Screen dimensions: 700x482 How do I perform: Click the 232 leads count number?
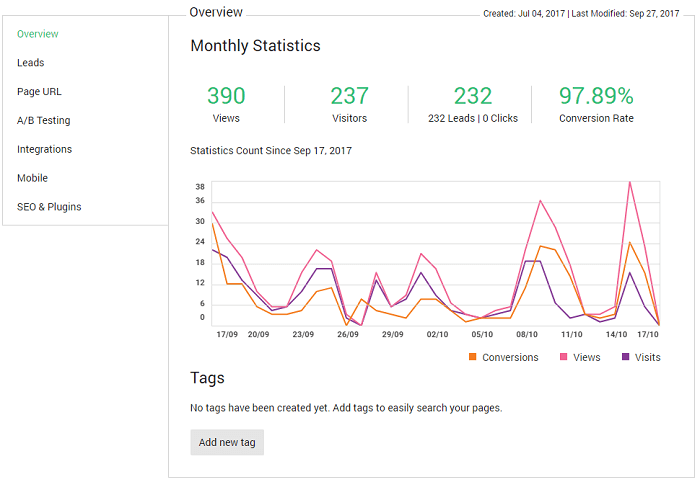click(473, 96)
